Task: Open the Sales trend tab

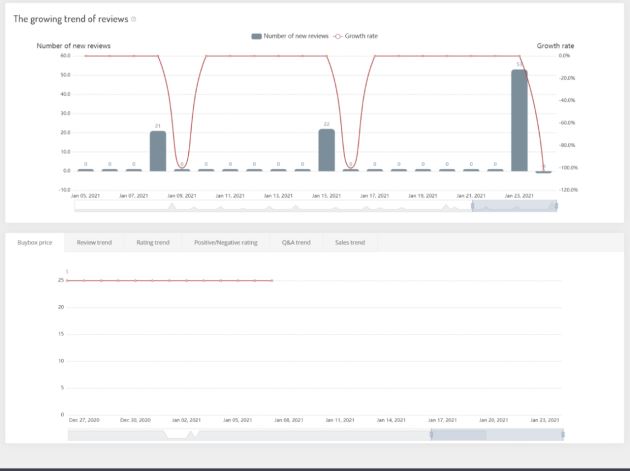Action: pos(350,243)
